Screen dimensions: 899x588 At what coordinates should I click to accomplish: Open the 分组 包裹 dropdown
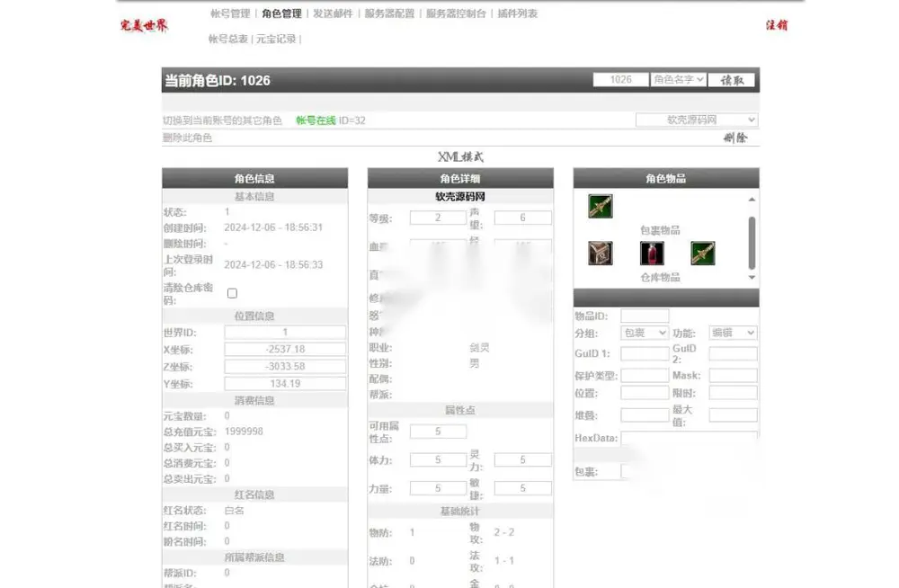click(x=645, y=333)
